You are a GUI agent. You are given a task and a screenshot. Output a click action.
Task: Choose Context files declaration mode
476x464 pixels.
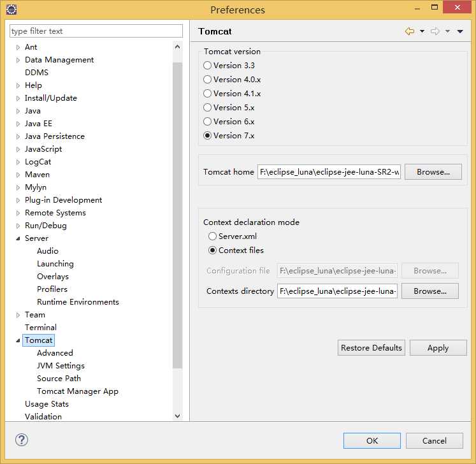pyautogui.click(x=212, y=250)
